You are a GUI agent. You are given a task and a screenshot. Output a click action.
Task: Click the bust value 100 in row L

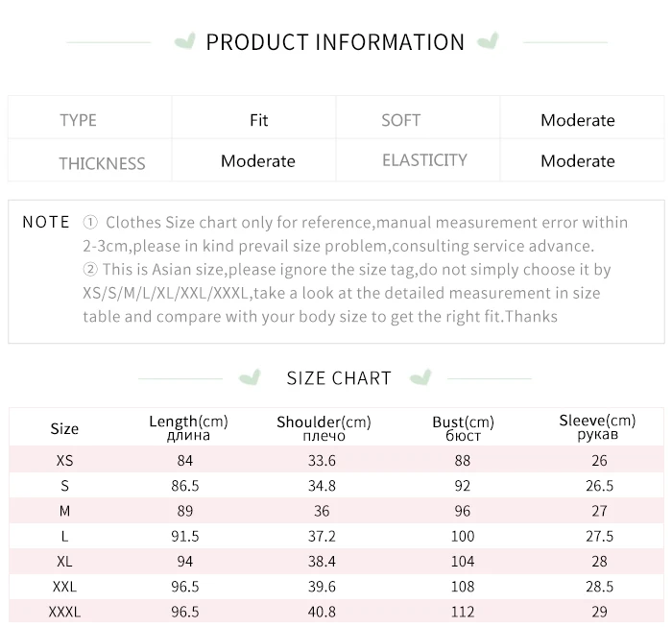pos(463,536)
